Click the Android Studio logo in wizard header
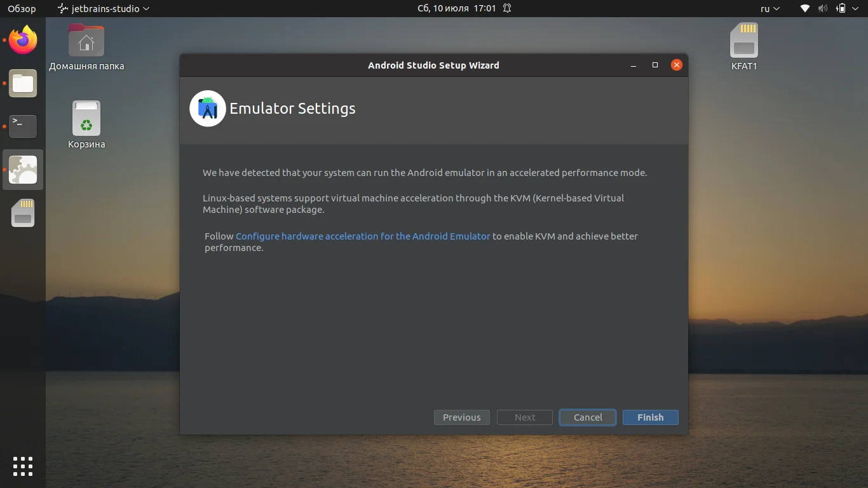Screen dimensions: 868x488 coord(208,109)
